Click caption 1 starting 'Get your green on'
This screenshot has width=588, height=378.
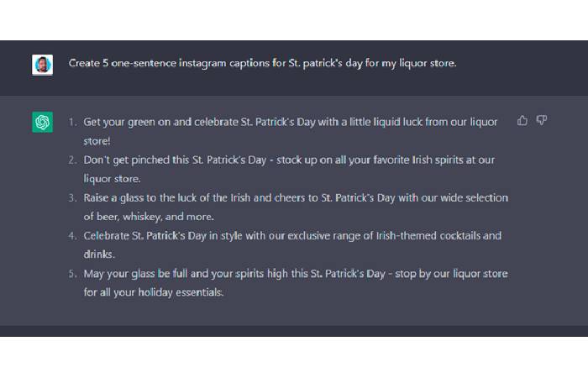(x=291, y=131)
